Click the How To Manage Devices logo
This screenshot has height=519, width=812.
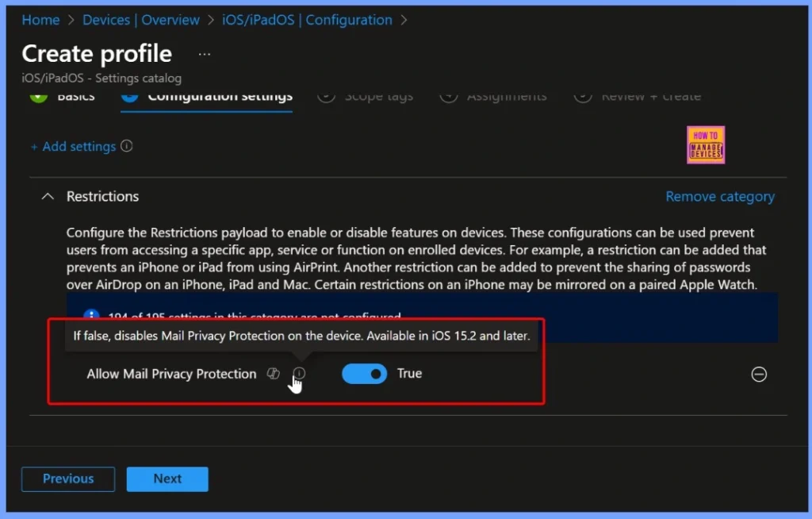point(705,144)
